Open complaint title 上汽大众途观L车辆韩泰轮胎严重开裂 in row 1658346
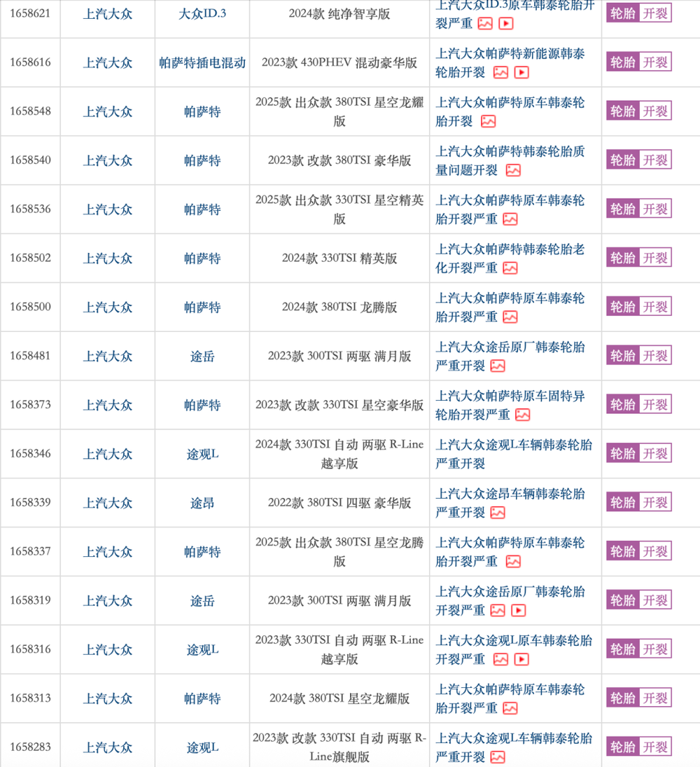This screenshot has width=700, height=767. pyautogui.click(x=514, y=454)
